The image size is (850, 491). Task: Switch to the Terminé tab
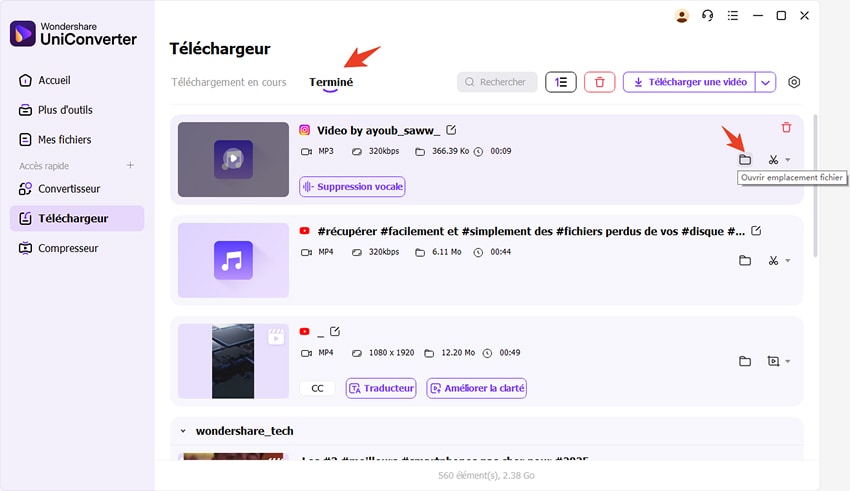click(331, 82)
